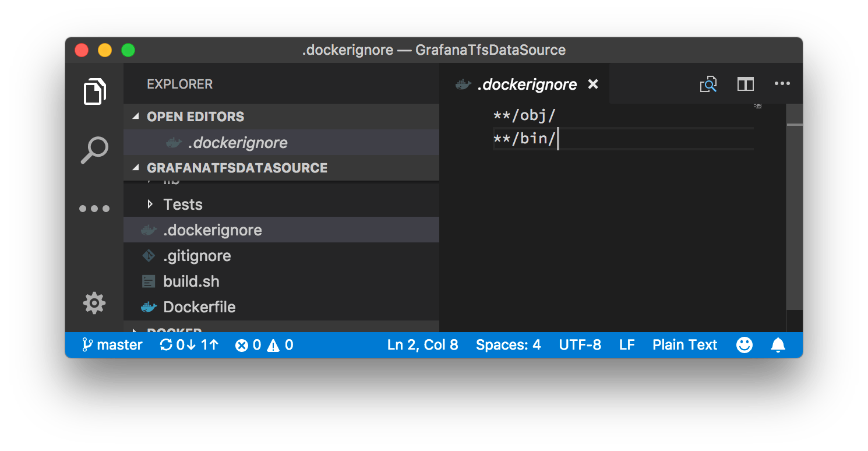Select the Dockerfile in the explorer
The height and width of the screenshot is (451, 868).
[x=198, y=306]
